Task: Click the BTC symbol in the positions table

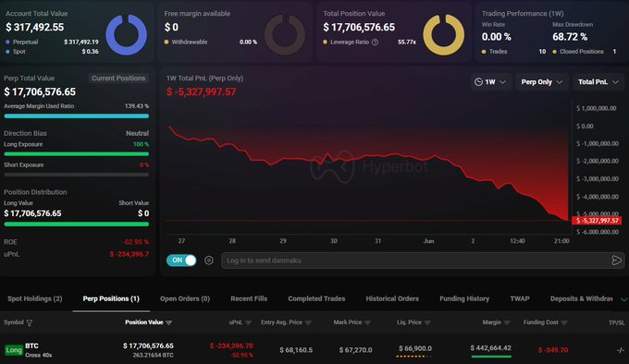Action: click(32, 346)
